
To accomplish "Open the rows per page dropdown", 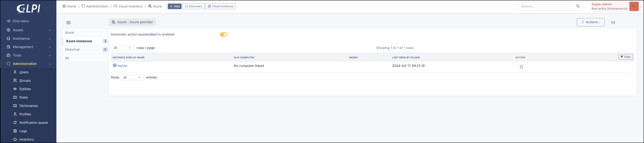I will [123, 48].
